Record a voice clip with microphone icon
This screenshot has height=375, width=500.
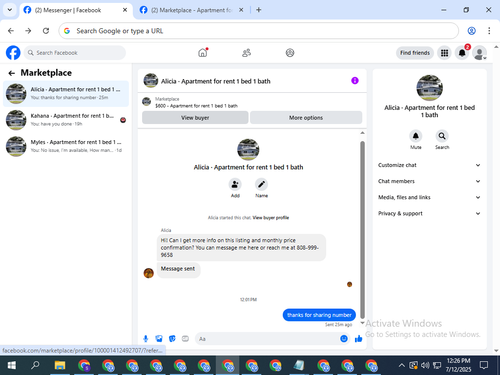click(x=146, y=339)
